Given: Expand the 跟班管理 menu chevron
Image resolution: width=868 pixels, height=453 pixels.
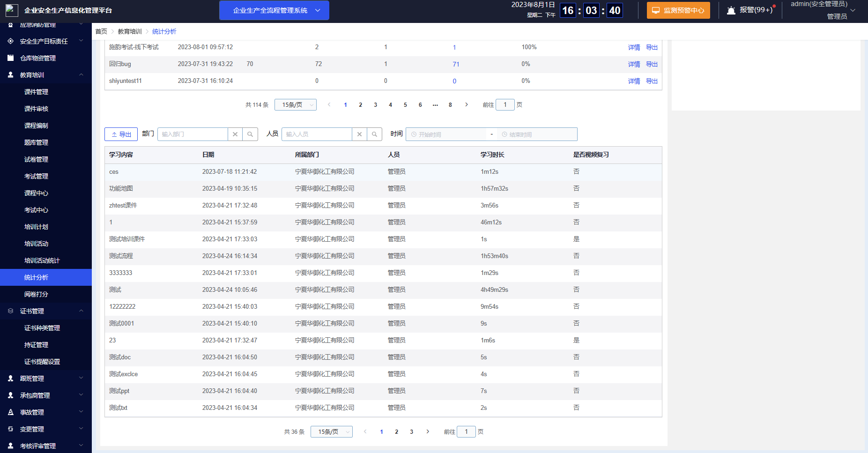Looking at the screenshot, I should (x=81, y=379).
